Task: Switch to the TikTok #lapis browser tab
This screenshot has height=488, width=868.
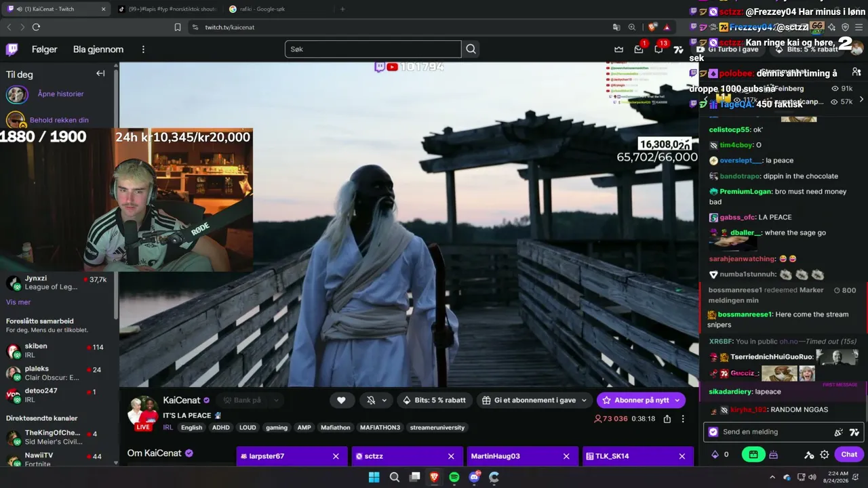Action: [x=167, y=9]
